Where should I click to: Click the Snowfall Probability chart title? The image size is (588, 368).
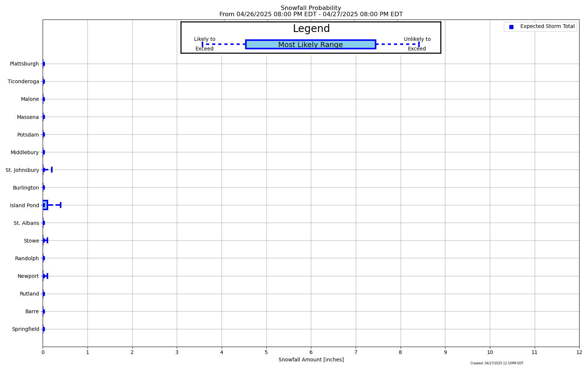coord(311,8)
